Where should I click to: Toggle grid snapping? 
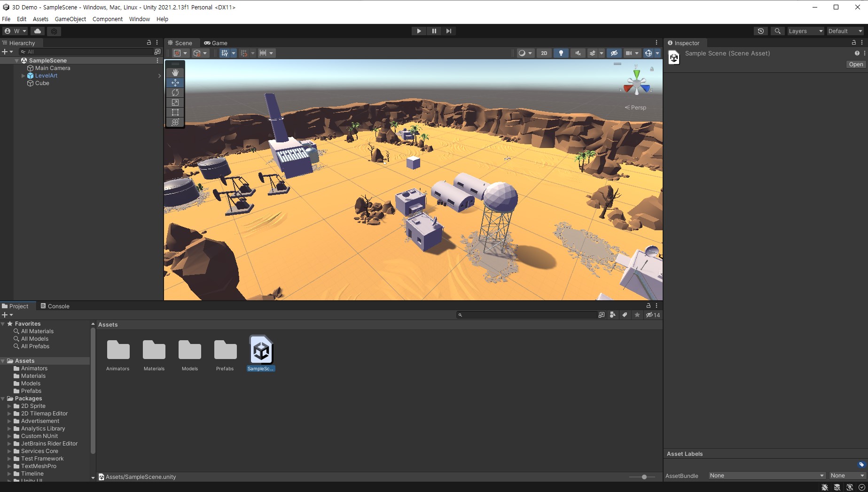[x=244, y=53]
